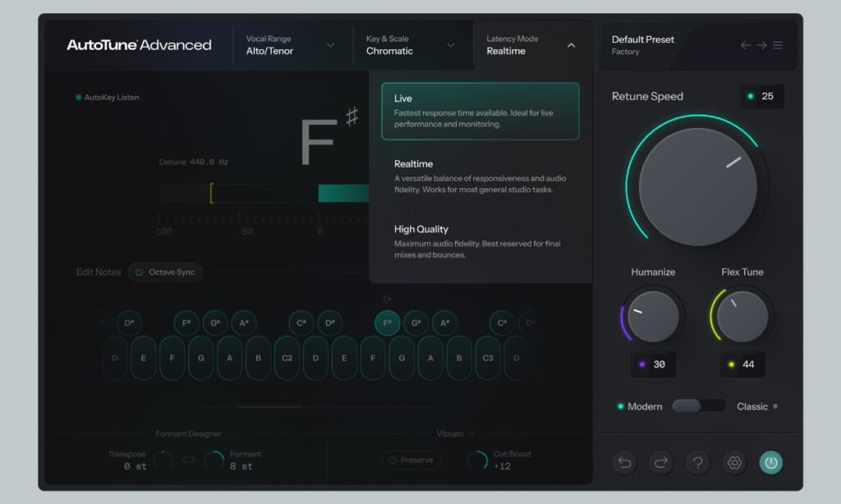Select the High Quality latency option

480,242
